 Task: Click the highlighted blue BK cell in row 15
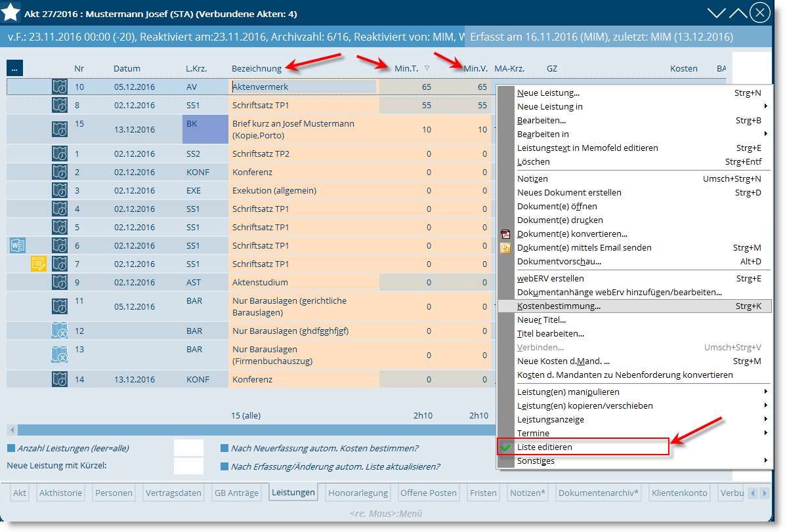click(205, 129)
